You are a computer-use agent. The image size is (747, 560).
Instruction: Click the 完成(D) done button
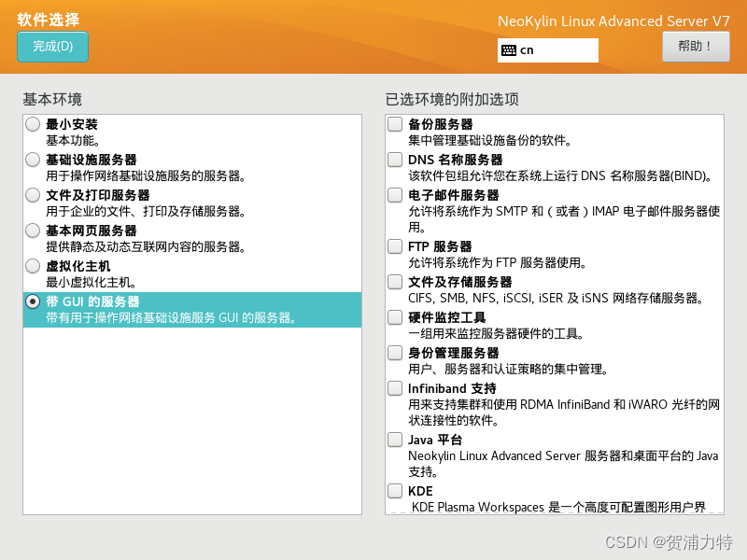[x=52, y=47]
